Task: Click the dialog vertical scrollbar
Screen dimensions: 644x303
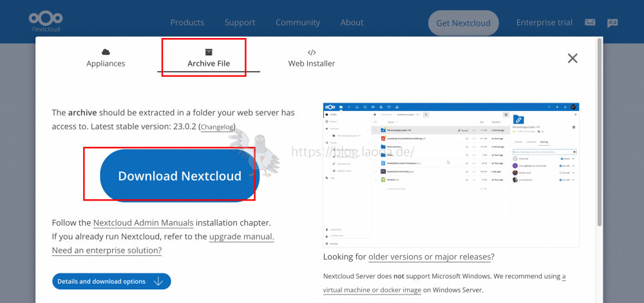Action: (x=600, y=132)
